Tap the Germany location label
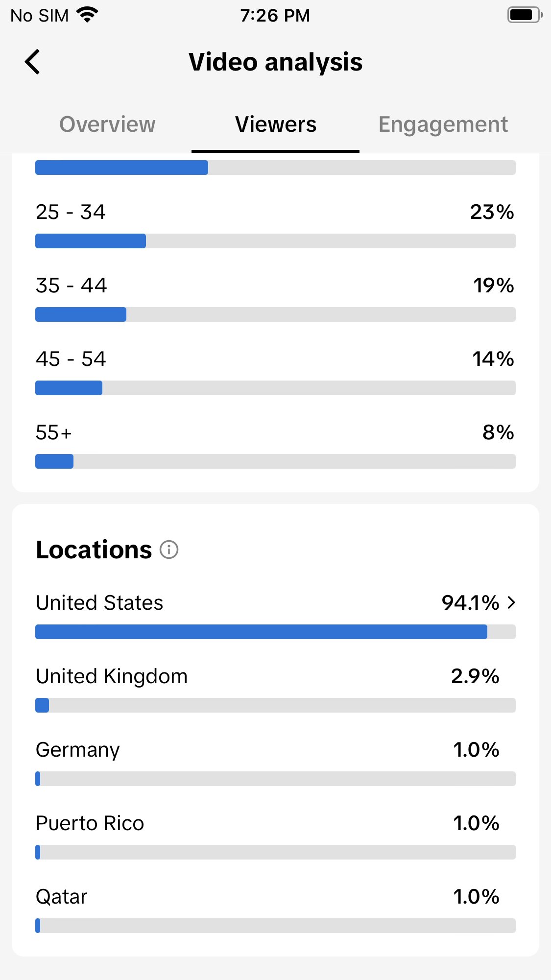 pos(78,750)
